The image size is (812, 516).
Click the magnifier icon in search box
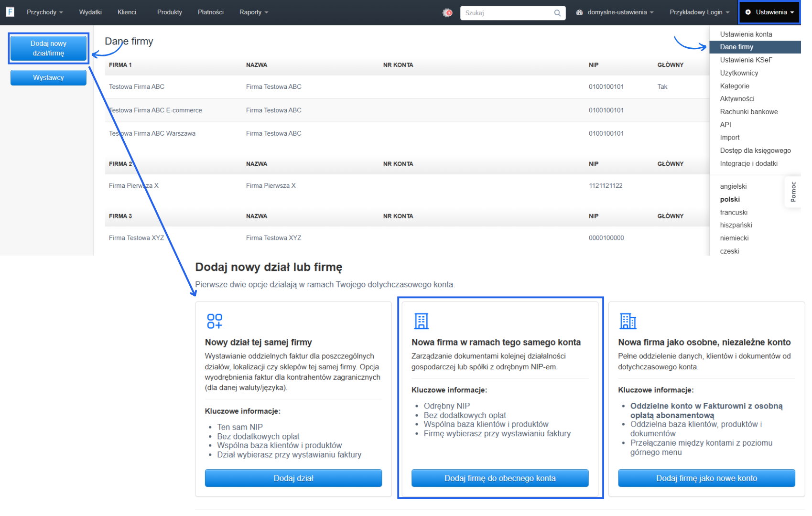557,13
